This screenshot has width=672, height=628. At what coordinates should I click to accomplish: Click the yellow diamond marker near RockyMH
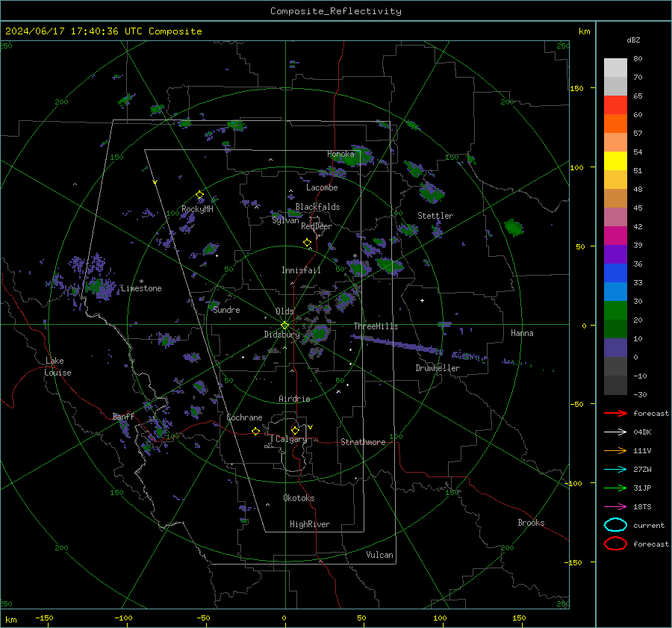pyautogui.click(x=199, y=195)
